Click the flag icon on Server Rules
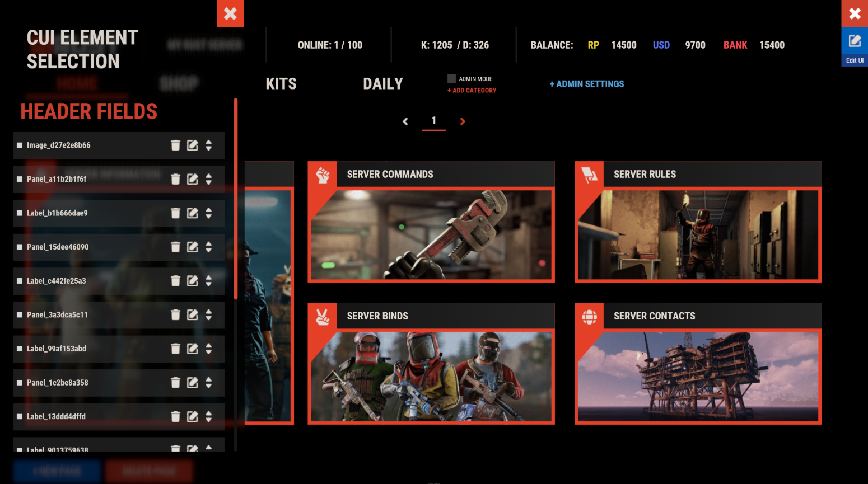This screenshot has width=868, height=484. point(590,175)
